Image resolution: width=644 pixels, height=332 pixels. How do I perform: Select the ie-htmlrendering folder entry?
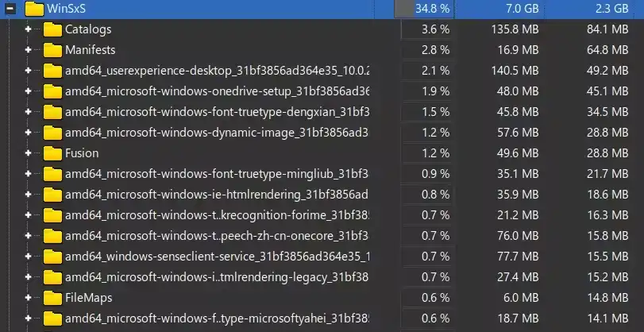[216, 195]
